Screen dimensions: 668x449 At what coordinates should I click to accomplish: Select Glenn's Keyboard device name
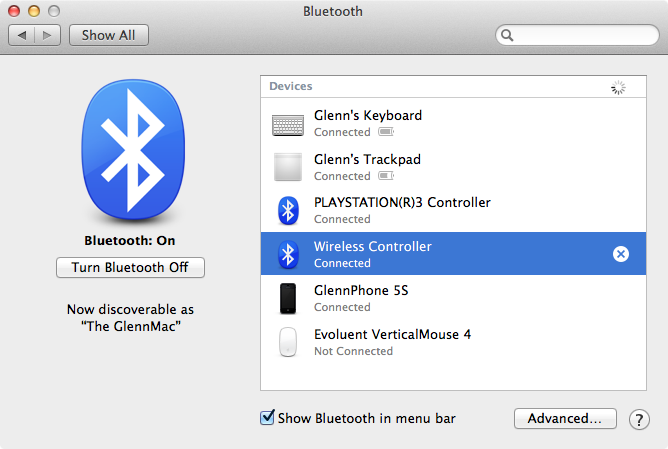[367, 115]
